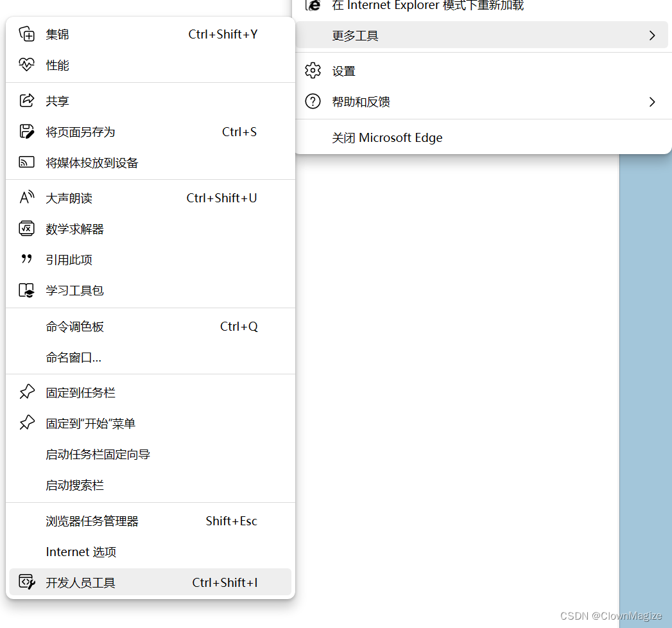Screen dimensions: 672x628
Task: Click the share arrow icon next to 共享
Action: [x=26, y=100]
